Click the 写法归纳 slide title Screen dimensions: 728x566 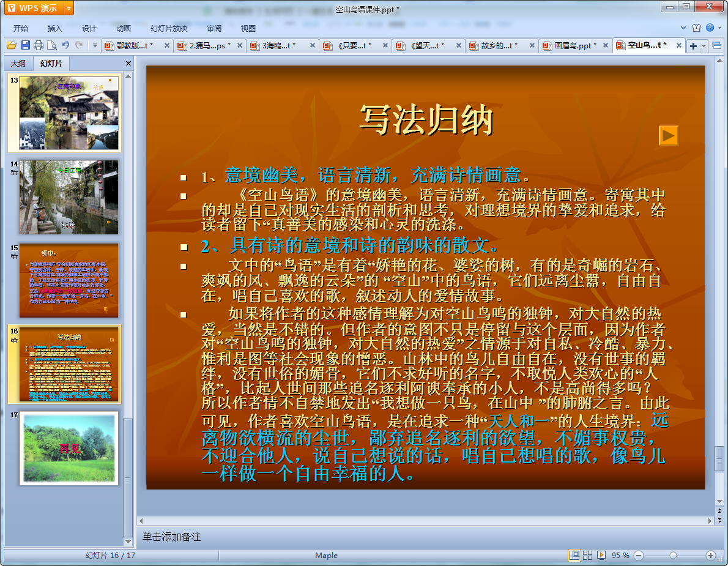426,119
